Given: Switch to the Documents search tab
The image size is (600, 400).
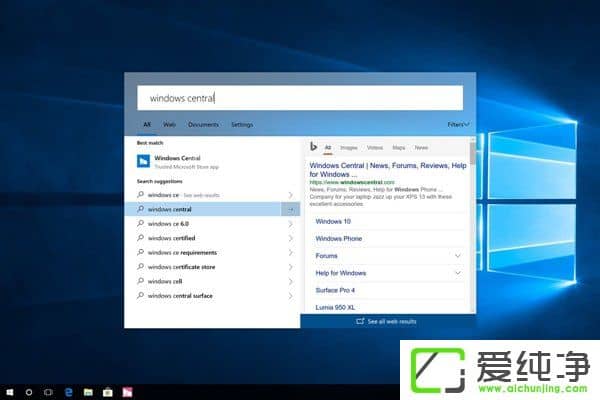Looking at the screenshot, I should (203, 124).
